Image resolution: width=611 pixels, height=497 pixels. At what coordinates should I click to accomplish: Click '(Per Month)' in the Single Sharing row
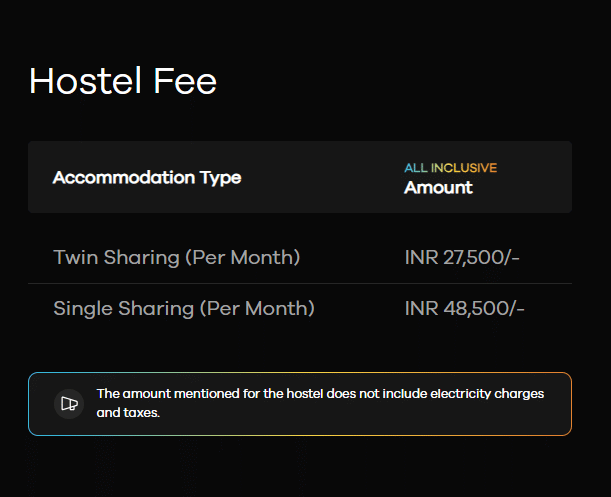257,308
